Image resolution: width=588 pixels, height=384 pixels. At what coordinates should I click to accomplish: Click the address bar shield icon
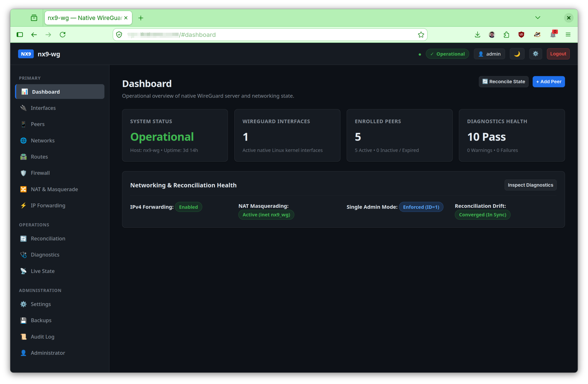coord(119,34)
